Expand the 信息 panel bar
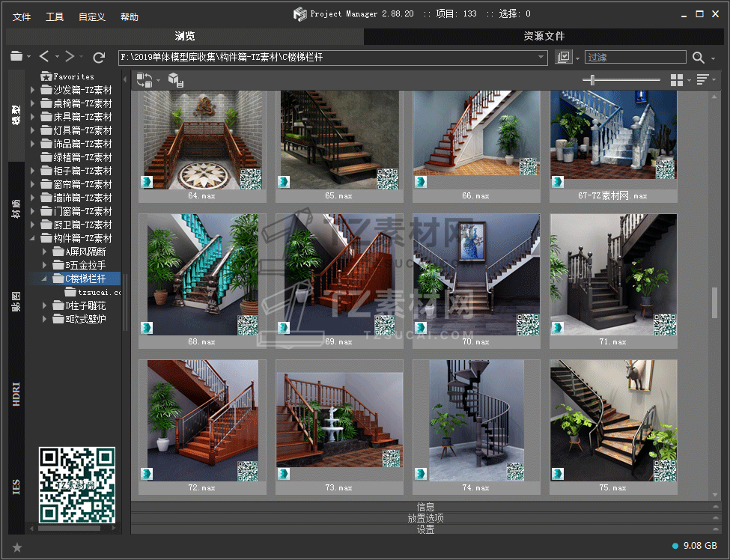 point(425,507)
